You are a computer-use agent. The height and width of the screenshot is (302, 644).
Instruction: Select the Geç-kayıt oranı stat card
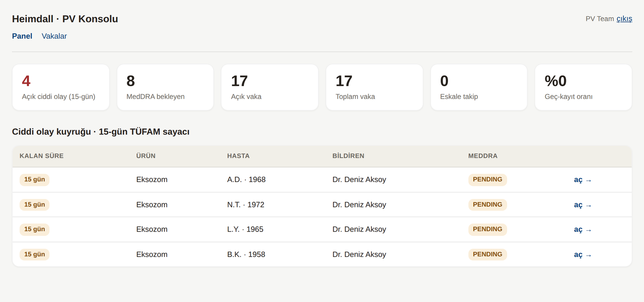click(583, 87)
